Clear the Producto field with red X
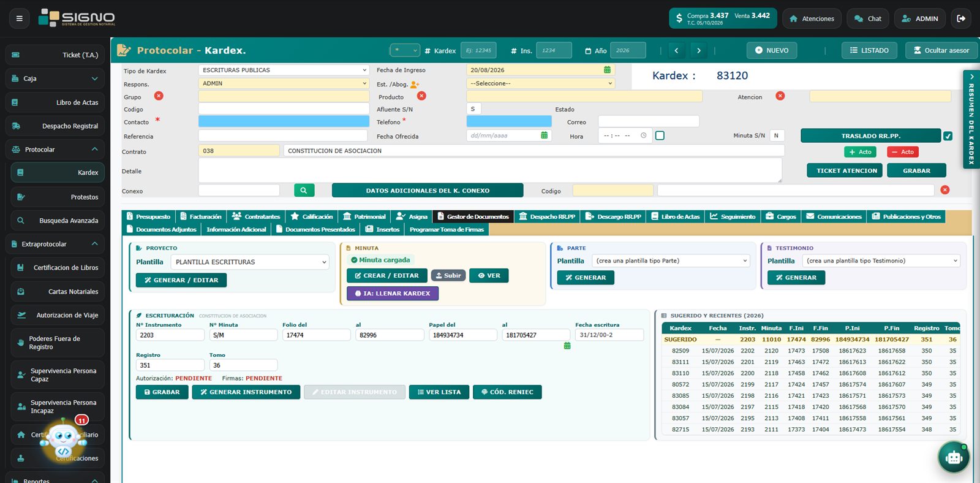The height and width of the screenshot is (483, 980). click(x=421, y=96)
